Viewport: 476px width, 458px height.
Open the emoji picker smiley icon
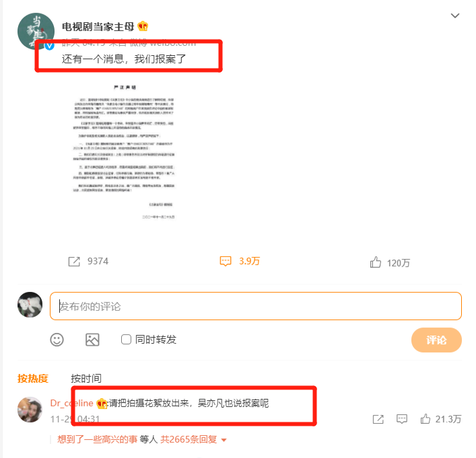point(57,340)
